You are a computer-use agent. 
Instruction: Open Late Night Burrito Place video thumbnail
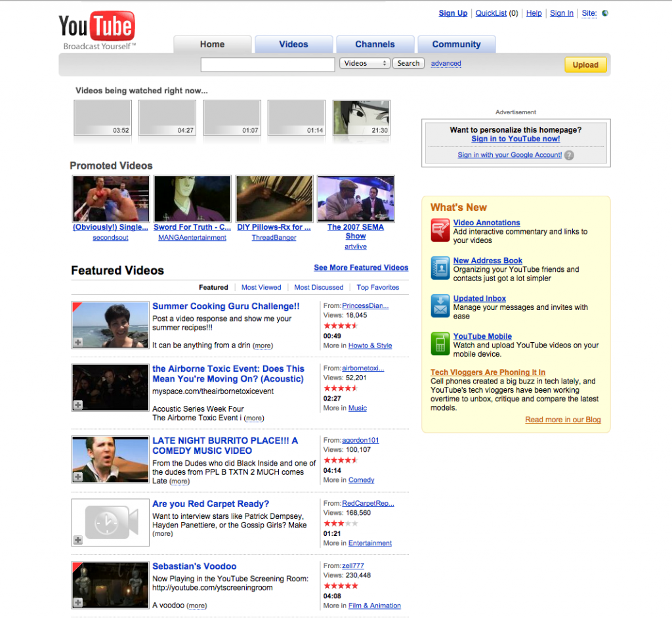[110, 460]
